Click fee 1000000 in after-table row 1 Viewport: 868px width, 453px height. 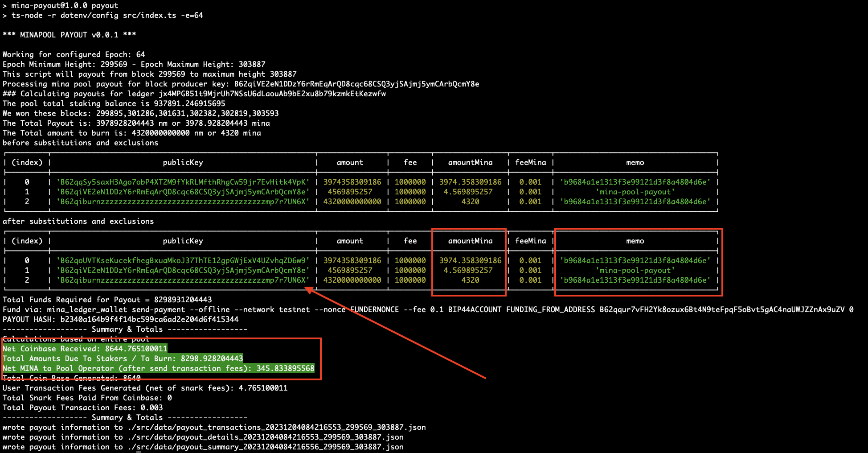click(410, 270)
